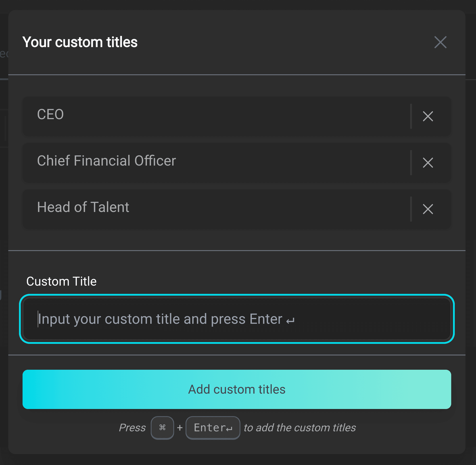Image resolution: width=476 pixels, height=465 pixels.
Task: Click "to add the custom titles" hint text
Action: pyautogui.click(x=300, y=428)
